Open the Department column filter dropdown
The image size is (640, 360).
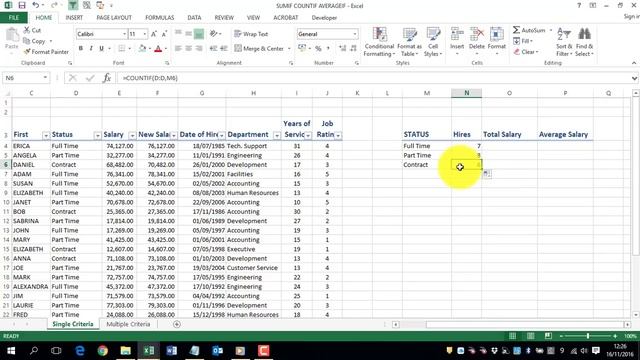277,135
